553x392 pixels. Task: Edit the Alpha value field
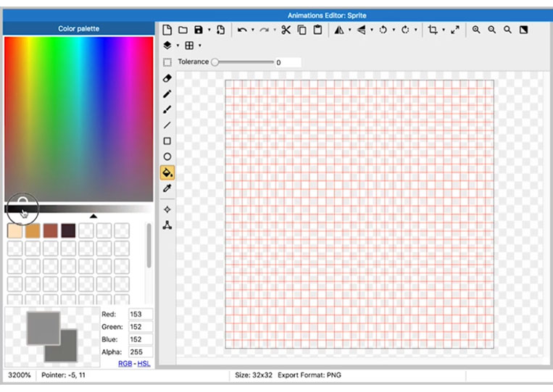(141, 352)
